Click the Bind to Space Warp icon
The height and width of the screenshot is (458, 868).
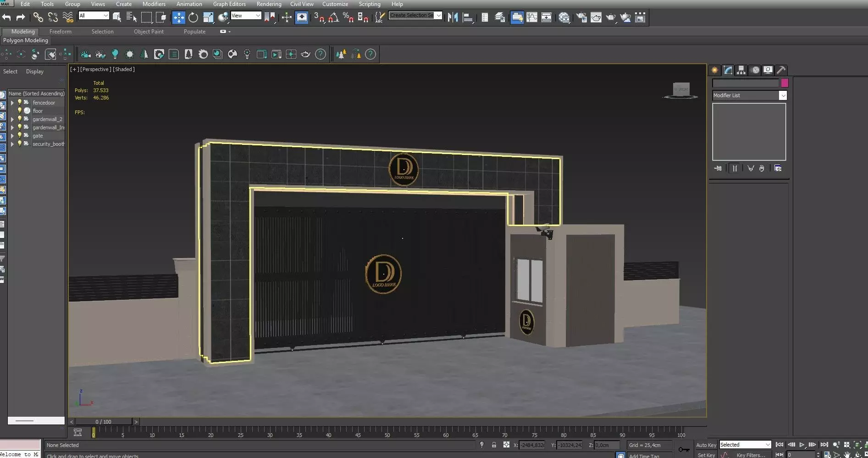tap(68, 17)
